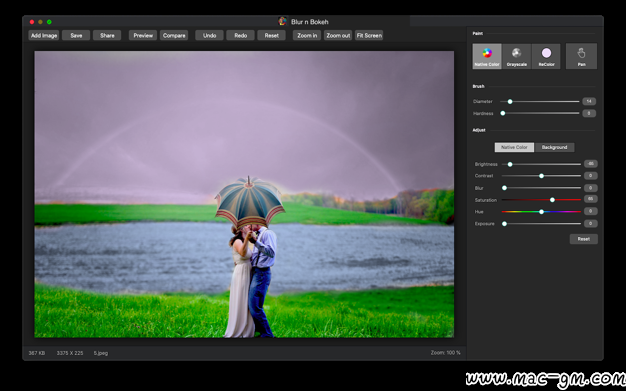
Task: Click the Saturation slider handle
Action: point(552,200)
